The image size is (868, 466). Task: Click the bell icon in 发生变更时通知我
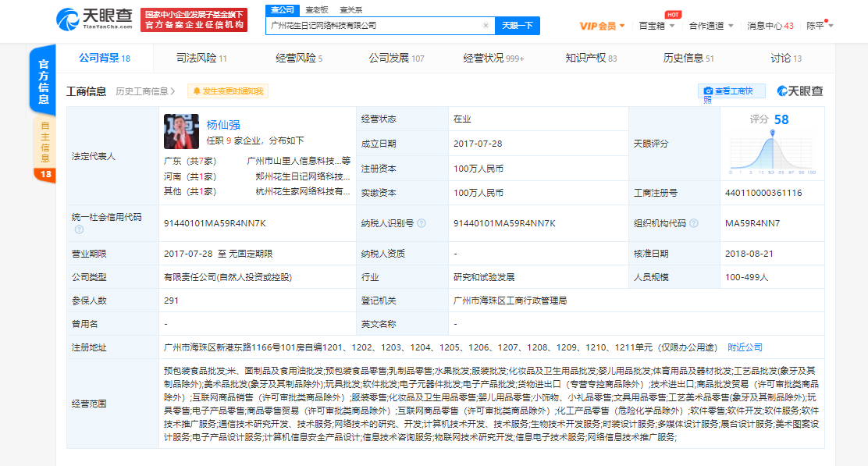point(197,91)
